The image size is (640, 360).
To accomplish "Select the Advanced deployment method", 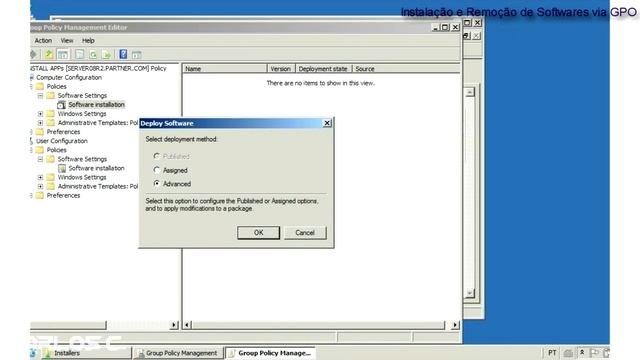I will point(157,184).
